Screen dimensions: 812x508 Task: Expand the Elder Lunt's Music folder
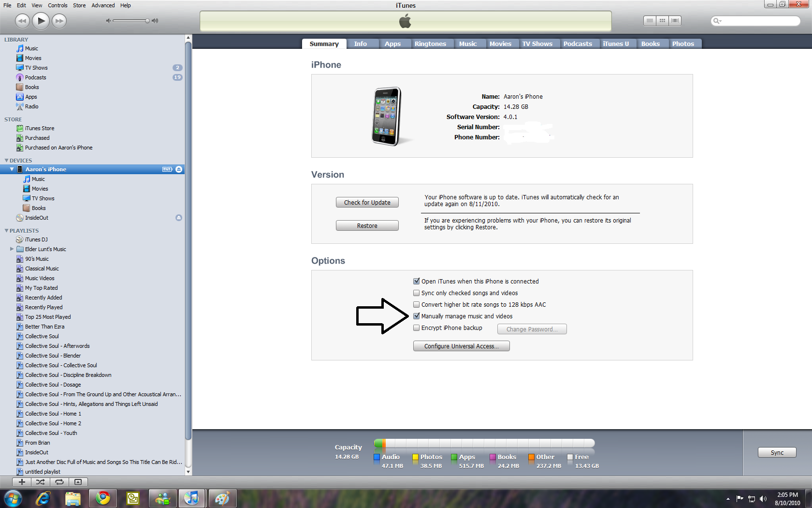click(12, 249)
